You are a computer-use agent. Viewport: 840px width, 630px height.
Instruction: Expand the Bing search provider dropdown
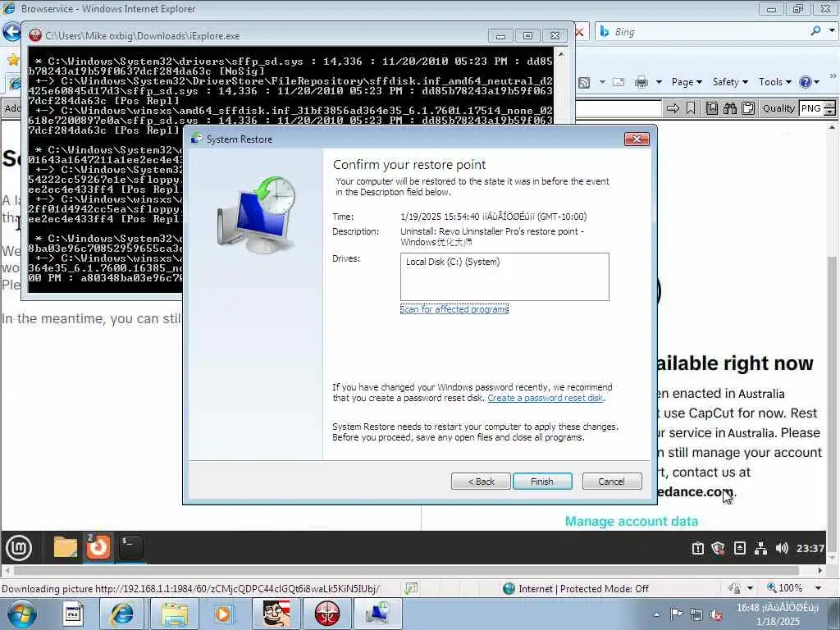point(832,31)
